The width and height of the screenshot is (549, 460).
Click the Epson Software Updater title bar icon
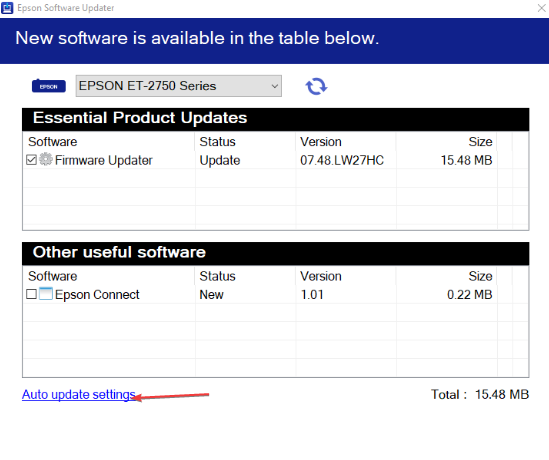(x=7, y=8)
